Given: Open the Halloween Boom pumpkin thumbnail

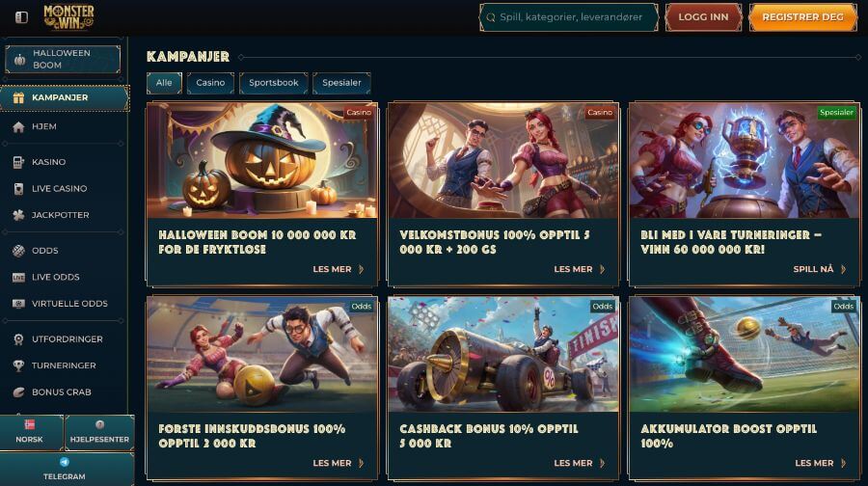Looking at the screenshot, I should pos(261,160).
